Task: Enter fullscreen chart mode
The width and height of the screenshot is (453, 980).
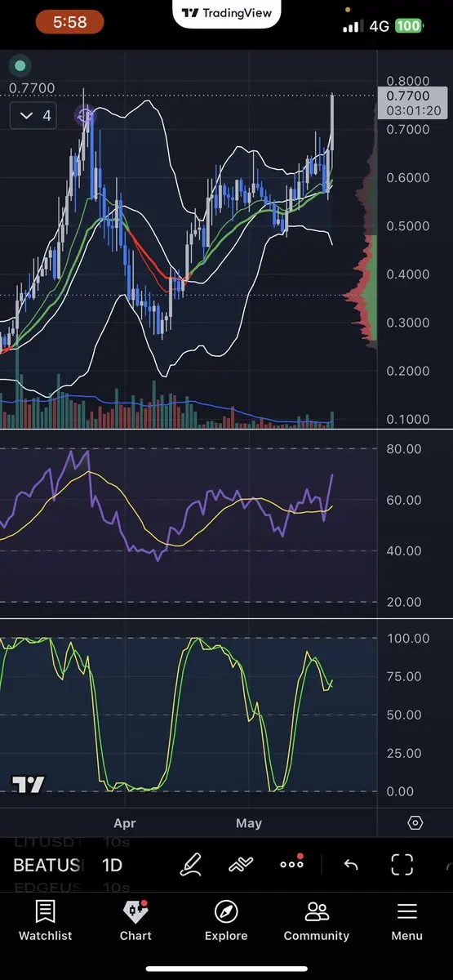Action: coord(402,864)
